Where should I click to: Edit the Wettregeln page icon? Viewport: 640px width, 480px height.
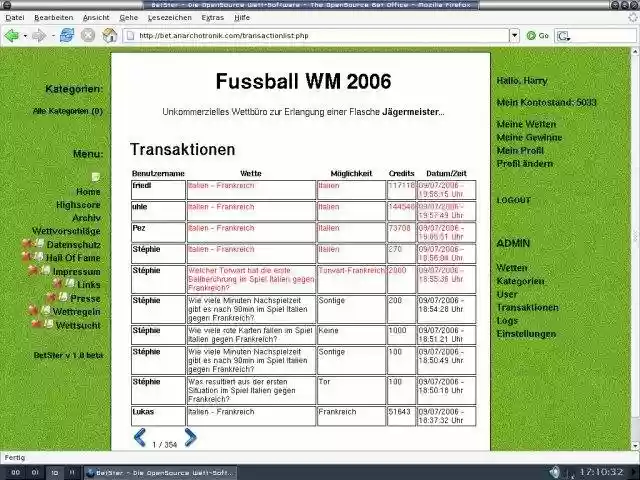tap(46, 311)
